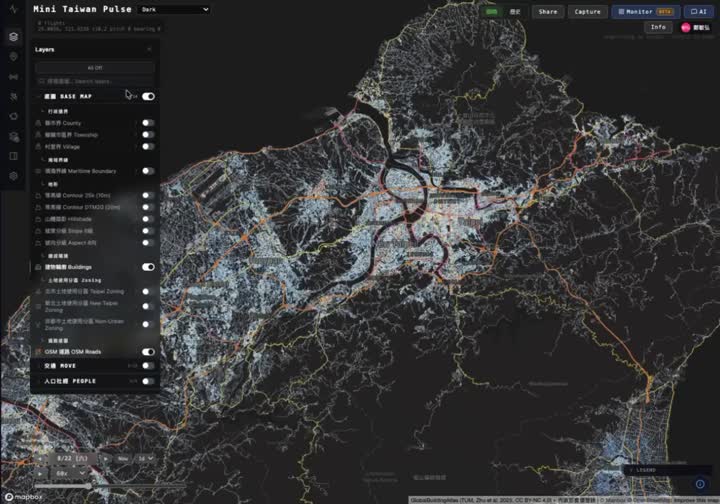Viewport: 720px width, 504px height.
Task: Click the mapbox logo in bottom-left corner
Action: pyautogui.click(x=23, y=497)
